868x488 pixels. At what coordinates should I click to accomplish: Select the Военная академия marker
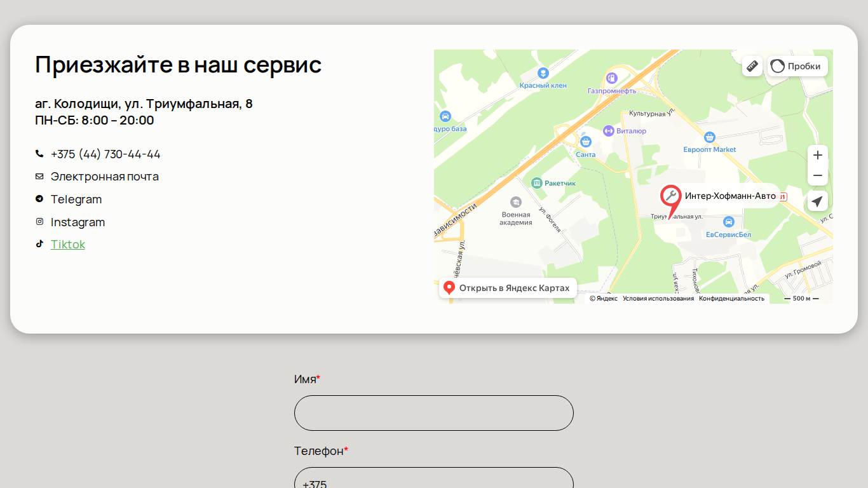point(516,202)
